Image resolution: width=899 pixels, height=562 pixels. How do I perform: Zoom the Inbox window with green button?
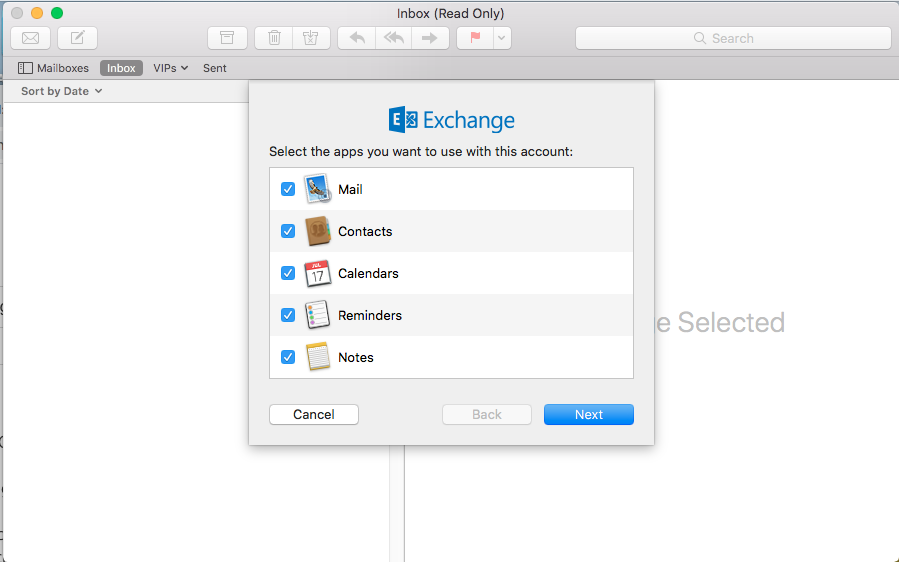57,13
